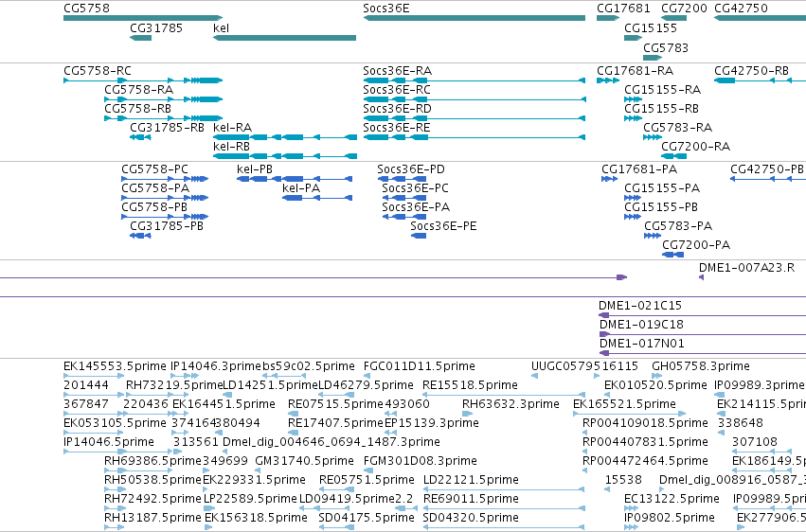806x532 pixels.
Task: Click transcript Socs36E-RC label
Action: [x=397, y=90]
